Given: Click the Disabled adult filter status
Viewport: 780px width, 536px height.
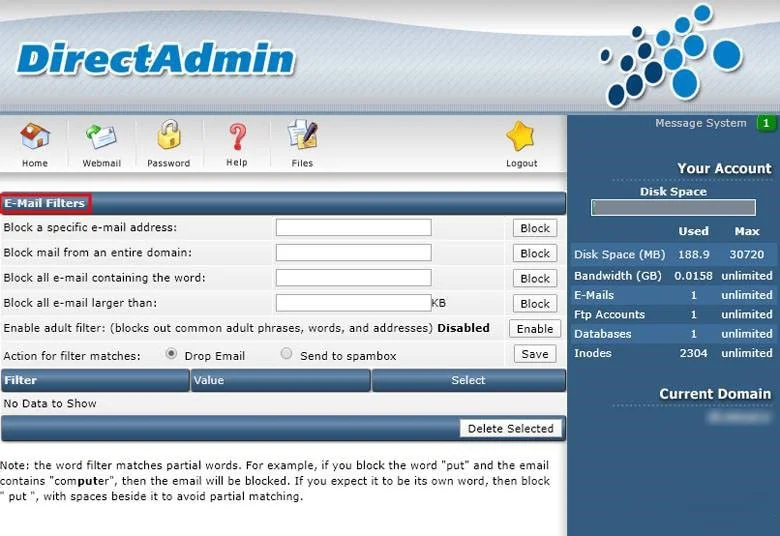Looking at the screenshot, I should click(x=463, y=328).
